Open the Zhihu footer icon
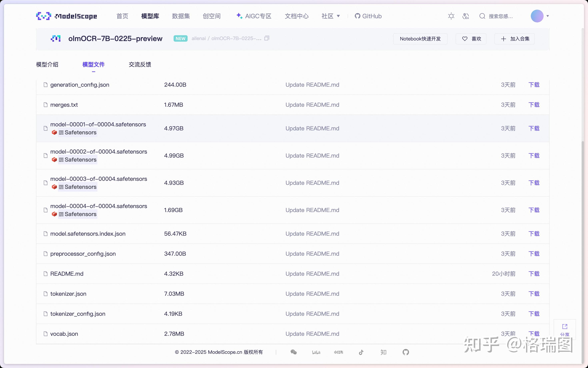This screenshot has height=368, width=588. 383,352
